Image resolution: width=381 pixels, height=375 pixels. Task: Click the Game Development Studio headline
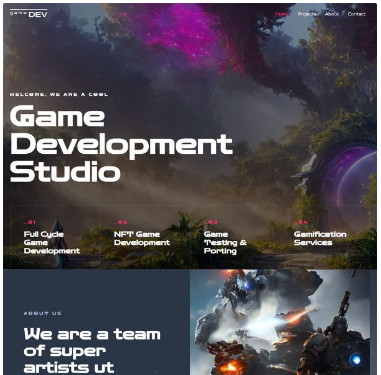coord(121,143)
